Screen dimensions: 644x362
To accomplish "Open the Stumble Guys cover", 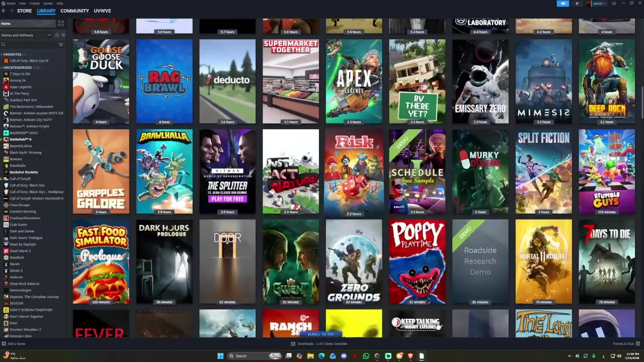I will click(x=607, y=171).
